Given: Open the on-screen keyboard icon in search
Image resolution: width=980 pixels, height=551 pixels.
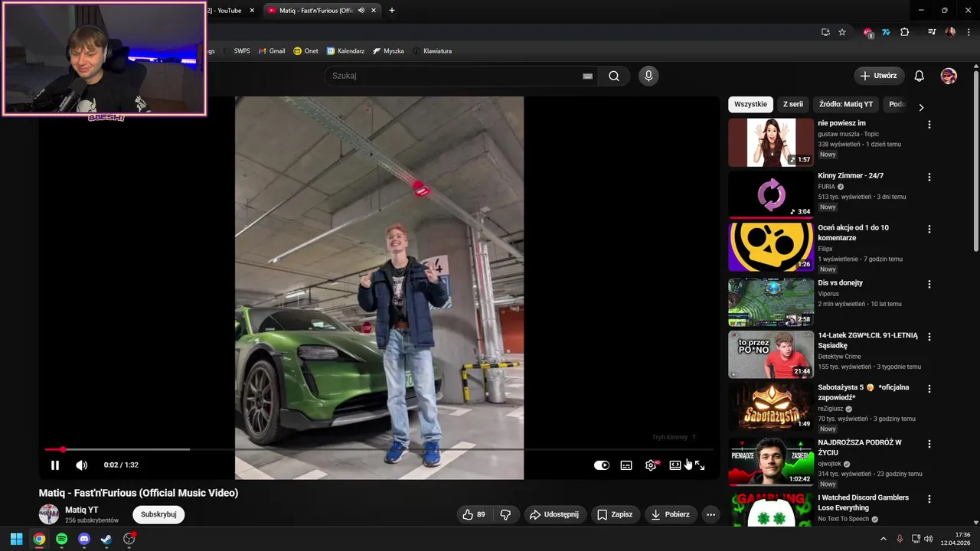Looking at the screenshot, I should point(587,76).
